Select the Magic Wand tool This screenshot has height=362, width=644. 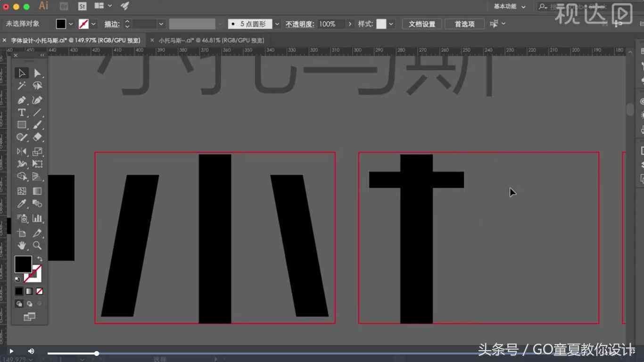[22, 86]
